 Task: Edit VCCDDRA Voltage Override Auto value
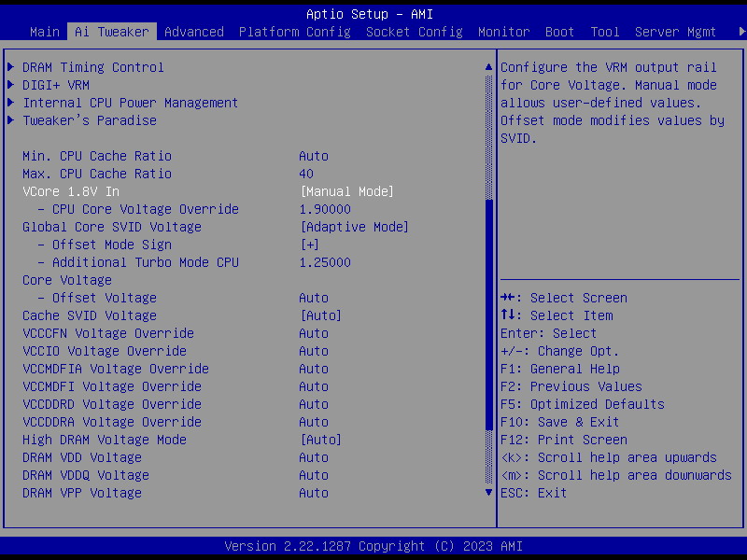(x=314, y=422)
